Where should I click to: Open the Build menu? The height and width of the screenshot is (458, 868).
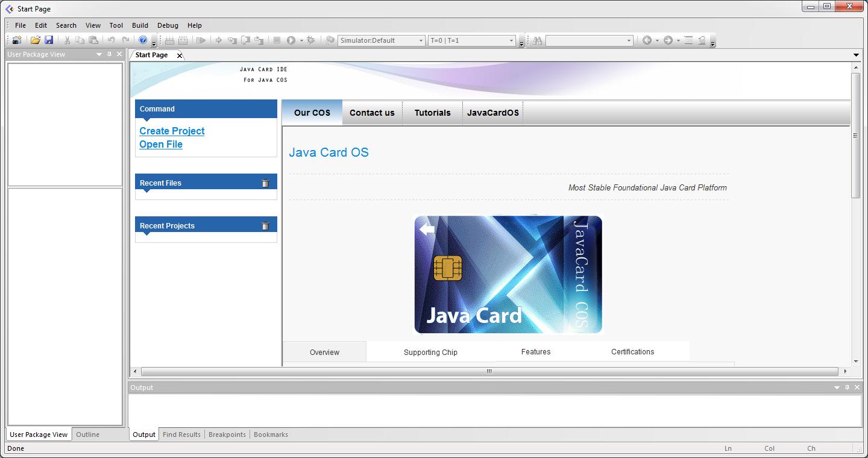pos(140,25)
